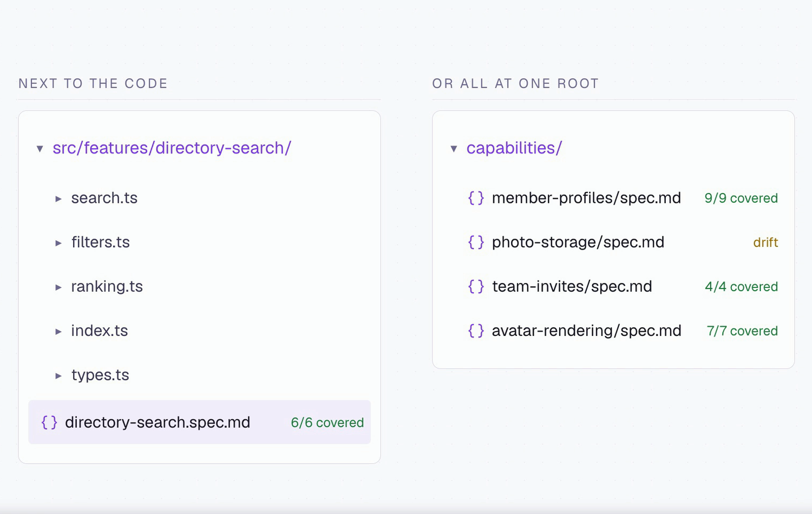The image size is (812, 514).
Task: Click the braces icon beside directory-search.spec.md
Action: click(x=49, y=423)
